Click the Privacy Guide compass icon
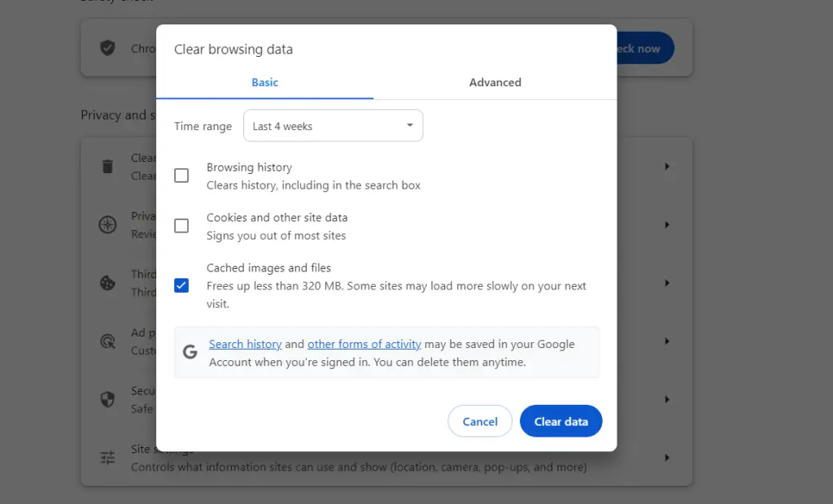 pos(107,225)
